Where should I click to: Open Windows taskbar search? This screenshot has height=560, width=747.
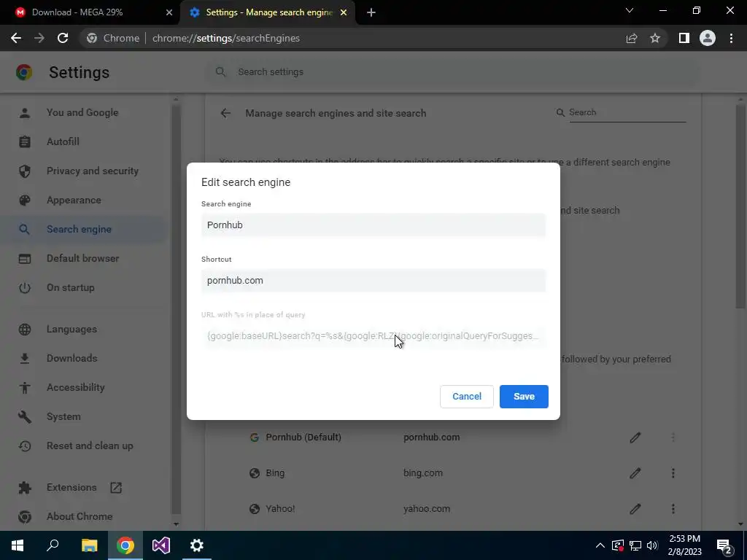pos(53,545)
